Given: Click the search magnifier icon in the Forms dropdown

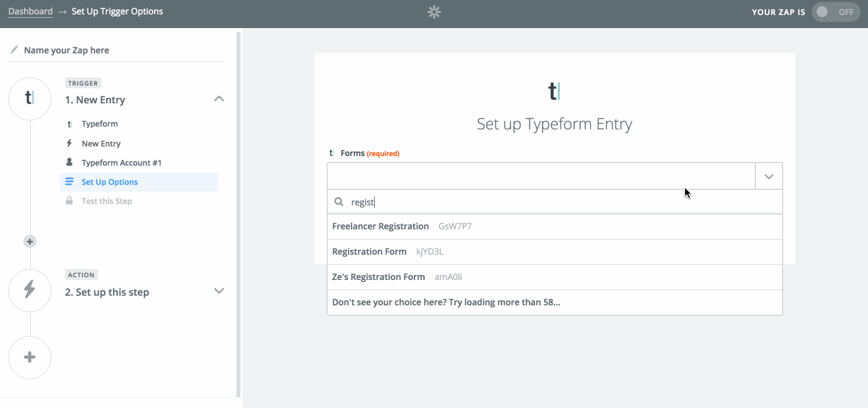Looking at the screenshot, I should coord(338,201).
